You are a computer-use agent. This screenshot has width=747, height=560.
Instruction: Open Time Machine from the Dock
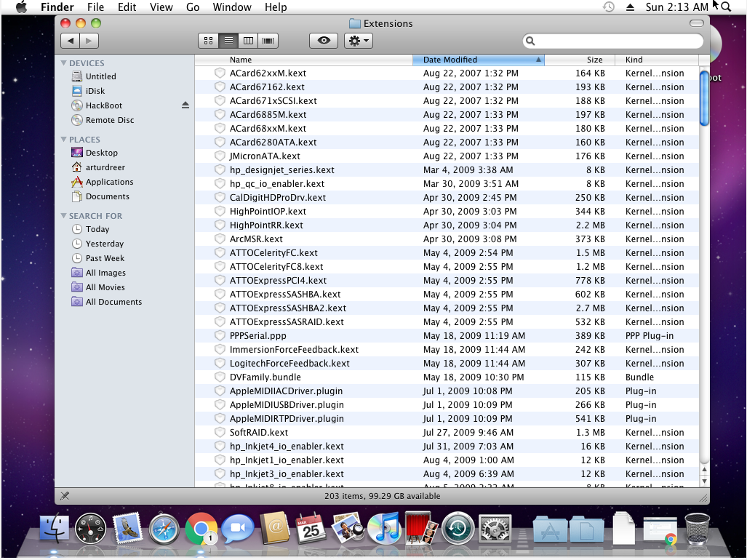pos(458,529)
